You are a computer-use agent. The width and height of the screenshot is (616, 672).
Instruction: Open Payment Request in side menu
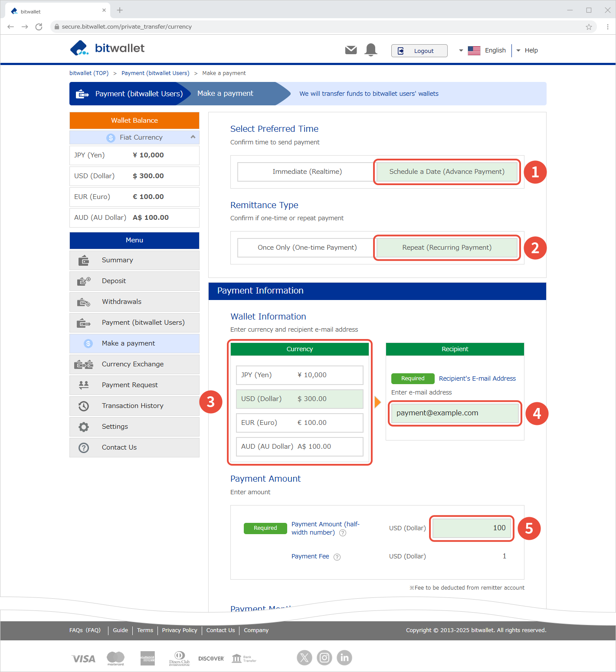(134, 385)
